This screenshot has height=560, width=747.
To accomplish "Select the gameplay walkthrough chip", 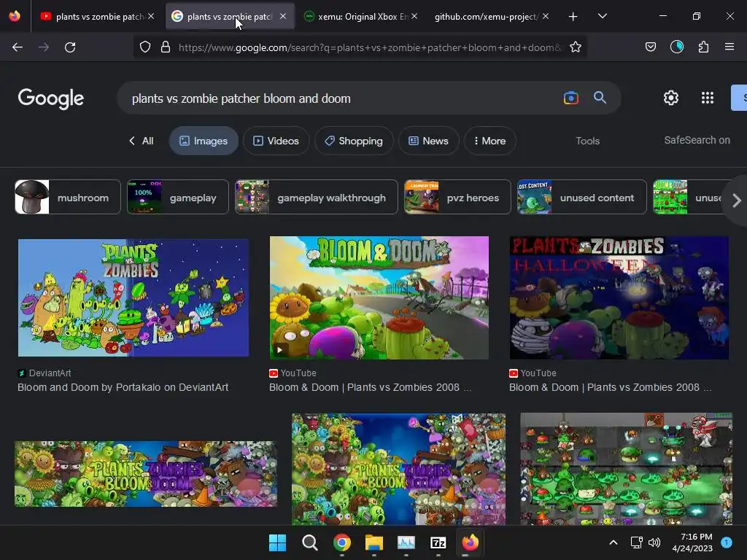I will [x=317, y=197].
